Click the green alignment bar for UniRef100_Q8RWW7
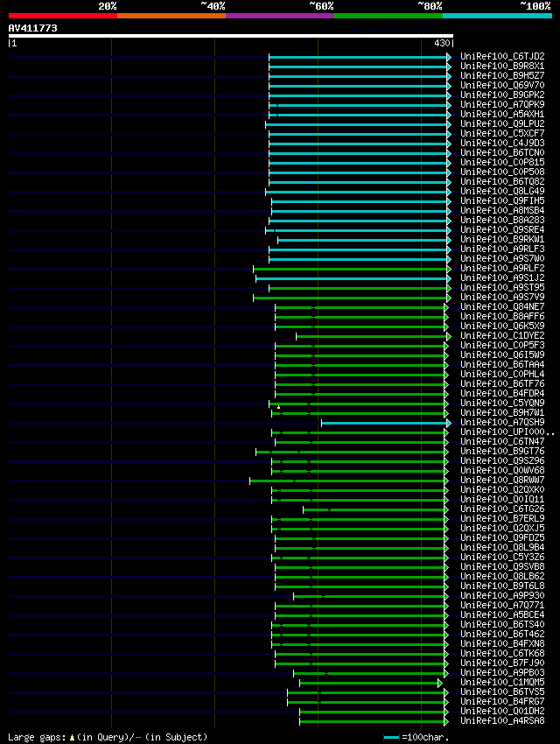The width and height of the screenshot is (560, 744). tap(346, 481)
